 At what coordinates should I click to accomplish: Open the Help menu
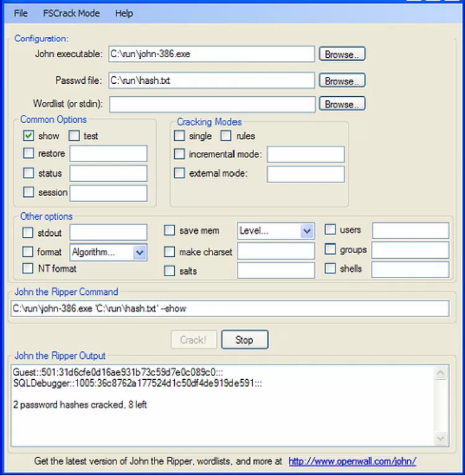click(124, 14)
